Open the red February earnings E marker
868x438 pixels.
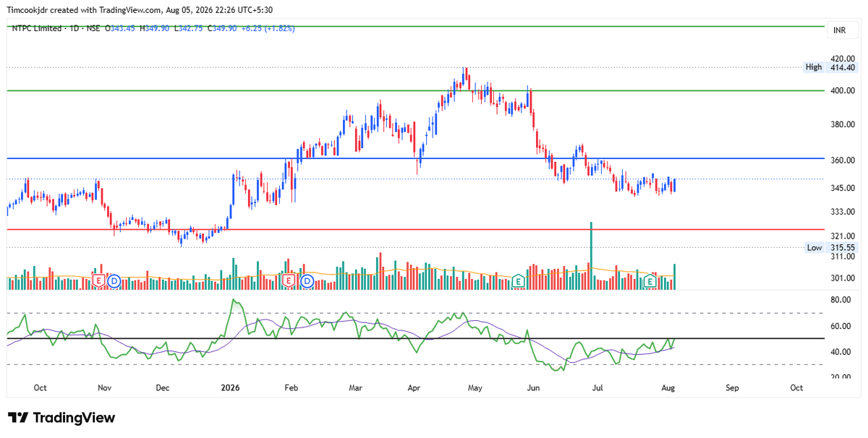point(289,280)
